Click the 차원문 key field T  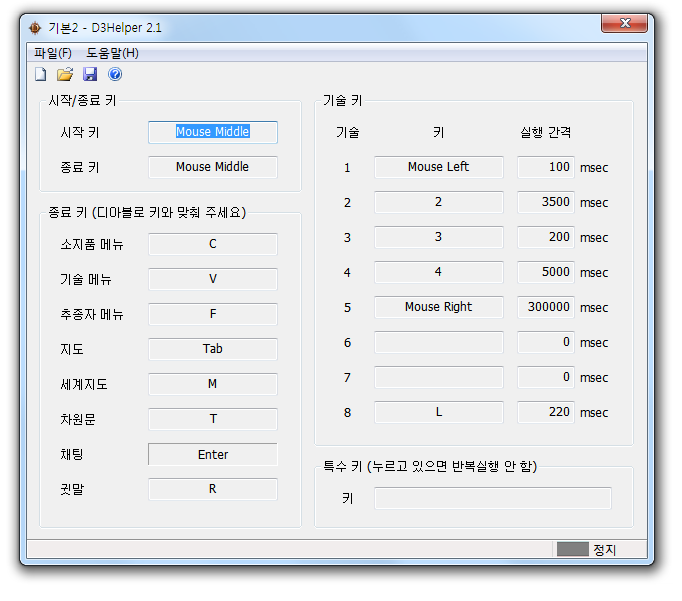tap(213, 419)
